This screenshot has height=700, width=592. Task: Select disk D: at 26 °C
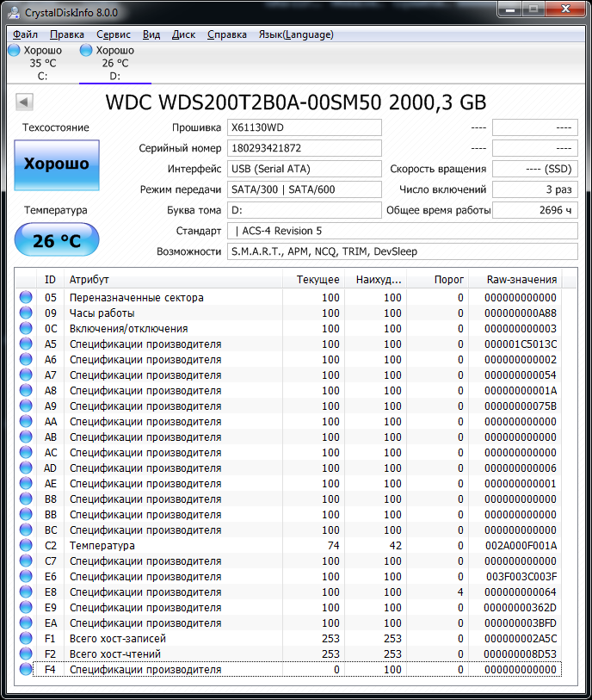[x=115, y=63]
